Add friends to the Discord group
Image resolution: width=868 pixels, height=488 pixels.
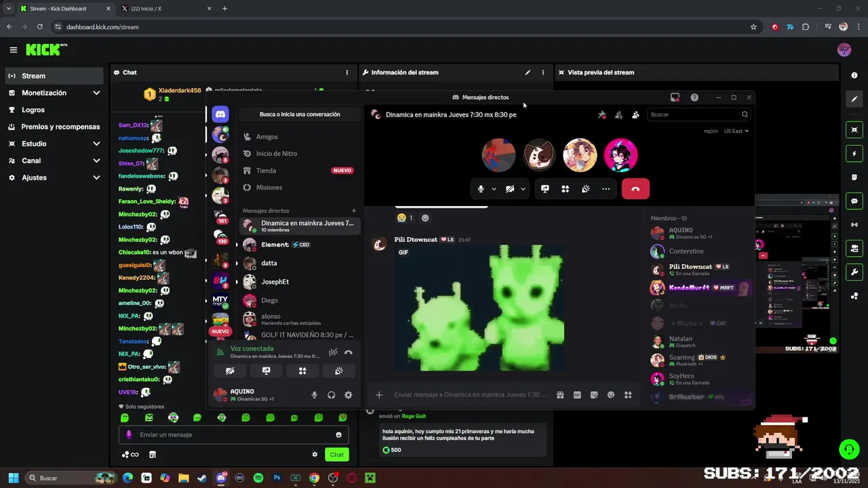(x=618, y=115)
